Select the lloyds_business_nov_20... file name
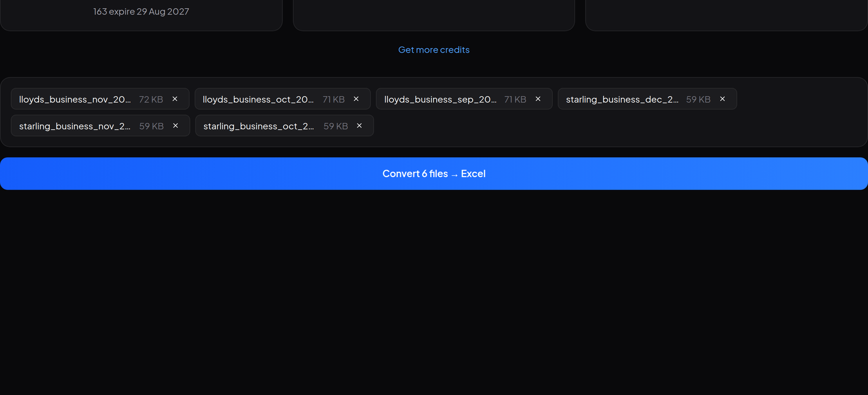Screen dimensions: 868x395 [75, 100]
